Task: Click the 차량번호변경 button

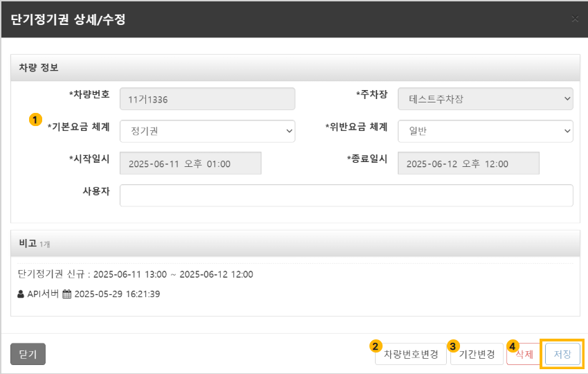Action: 411,354
